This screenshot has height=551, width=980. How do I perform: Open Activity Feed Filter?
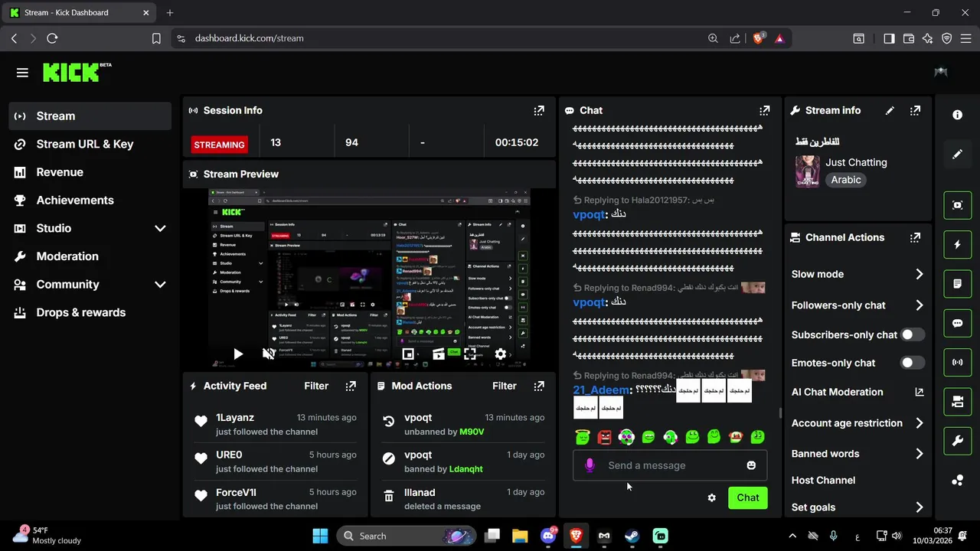click(x=316, y=386)
